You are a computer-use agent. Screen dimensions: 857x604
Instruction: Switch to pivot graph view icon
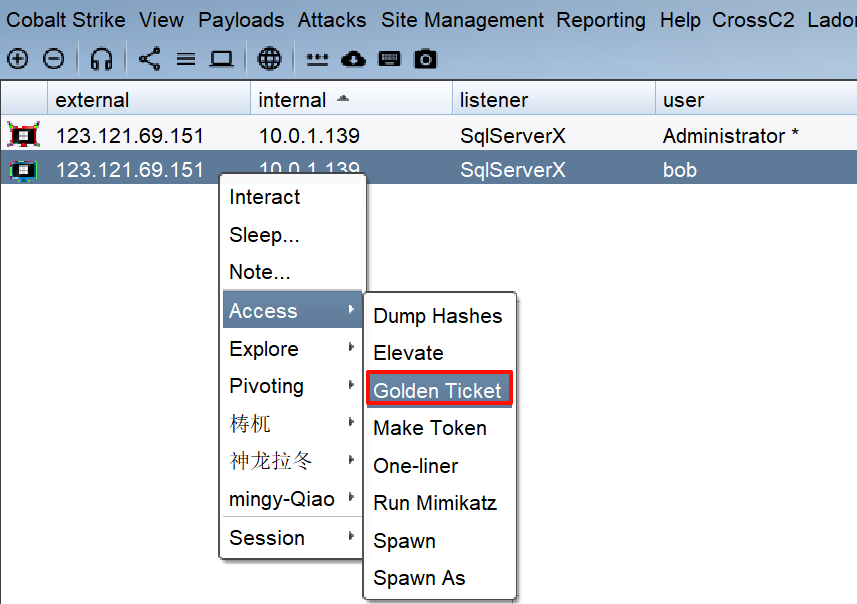(149, 59)
